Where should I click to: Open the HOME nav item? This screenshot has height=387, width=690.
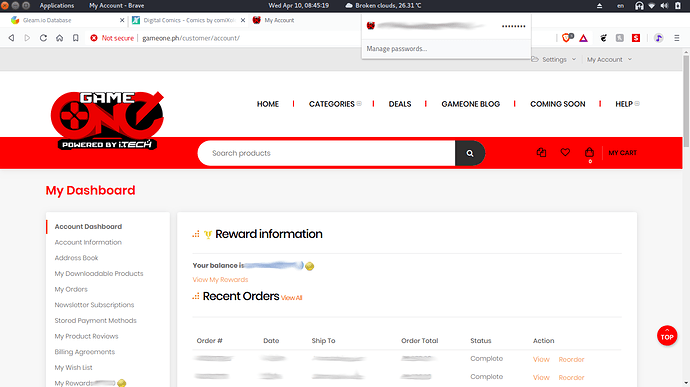pyautogui.click(x=268, y=104)
